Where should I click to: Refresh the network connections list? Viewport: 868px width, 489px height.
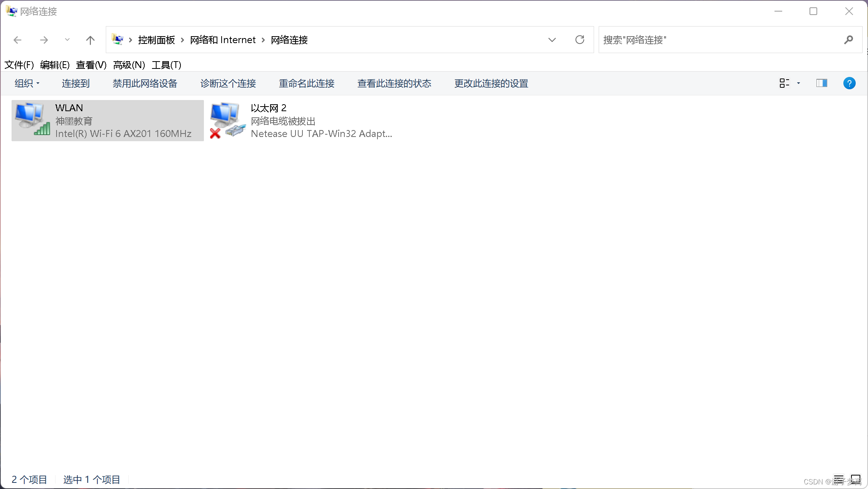[580, 40]
